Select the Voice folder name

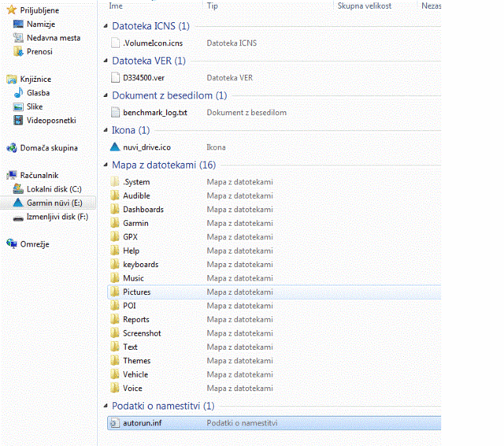132,388
